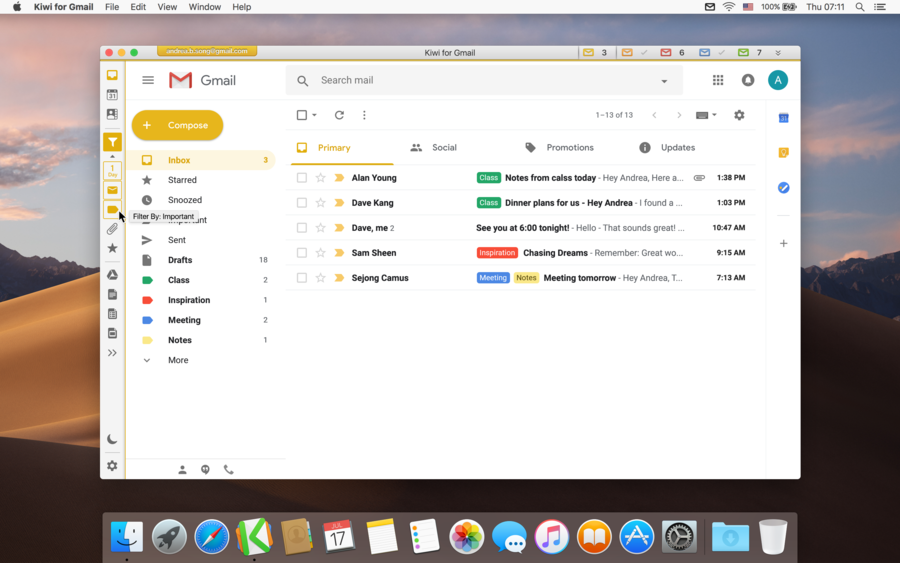Filter by attachments paperclip icon

click(112, 229)
